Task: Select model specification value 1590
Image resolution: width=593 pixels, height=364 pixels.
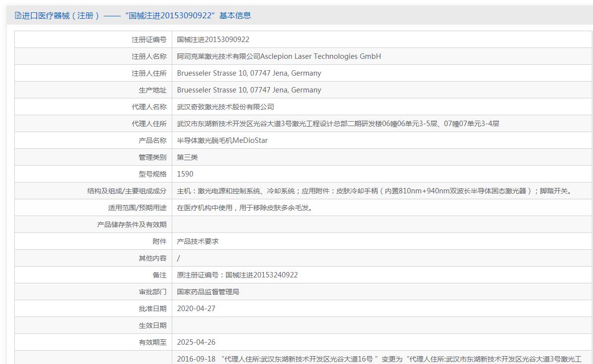Action: (185, 174)
